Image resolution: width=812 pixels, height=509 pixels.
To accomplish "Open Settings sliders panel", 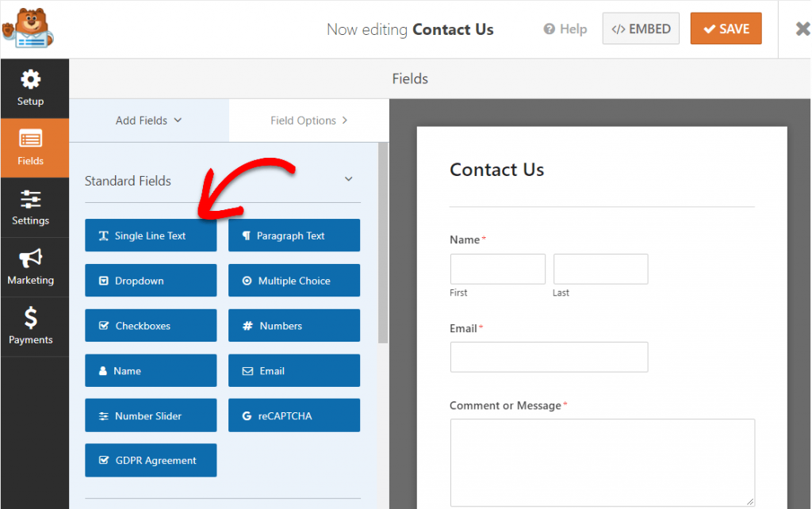I will point(31,208).
